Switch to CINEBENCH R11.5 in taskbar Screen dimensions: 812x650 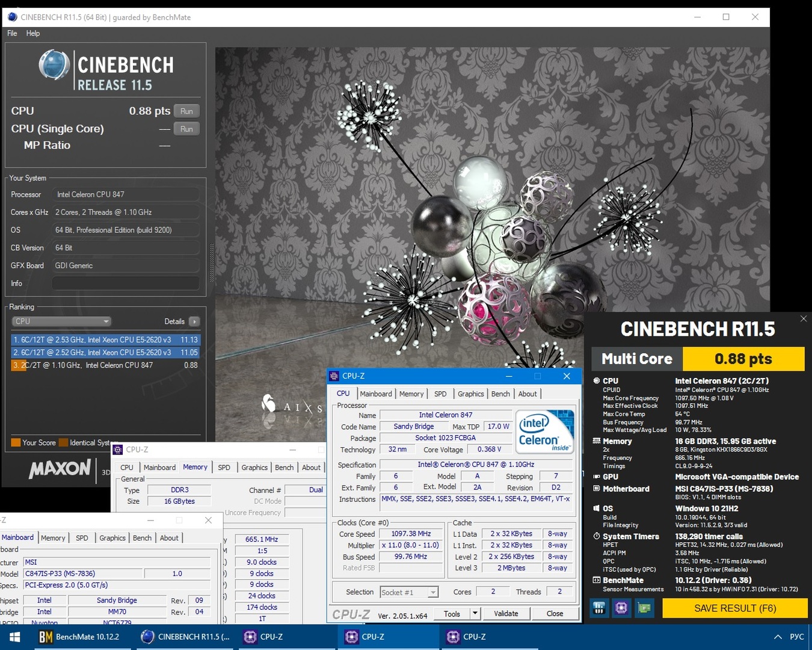point(185,637)
